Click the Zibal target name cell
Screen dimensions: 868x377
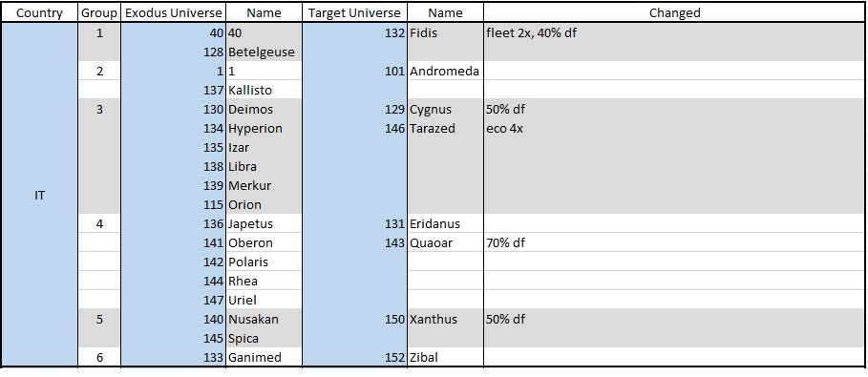(x=445, y=357)
